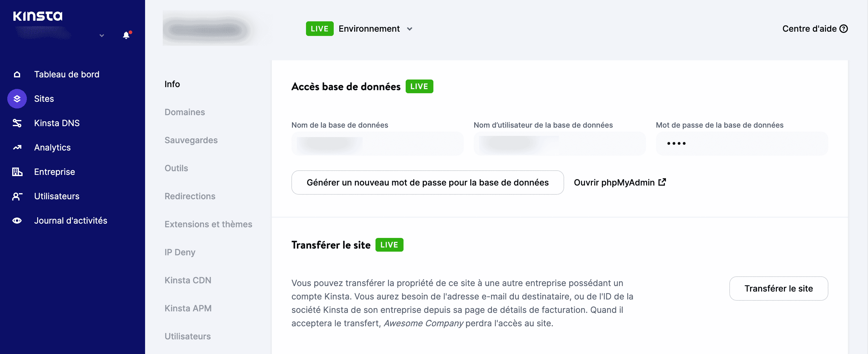
Task: Select Extensions et thèmes menu item
Action: [x=209, y=224]
